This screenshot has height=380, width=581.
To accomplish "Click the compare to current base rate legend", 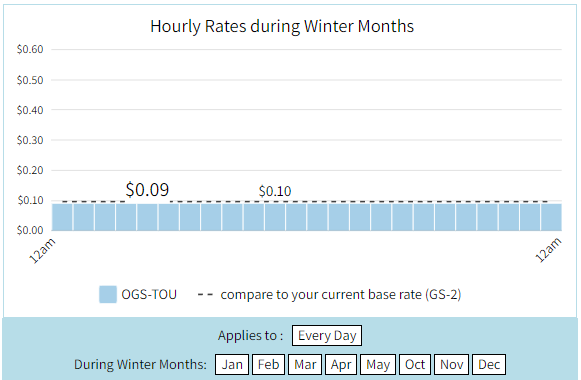I will pos(341,295).
